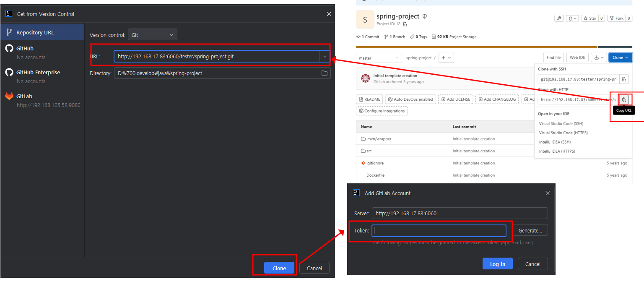Click the Log In button
Screen dimensions: 644x287
click(x=498, y=264)
